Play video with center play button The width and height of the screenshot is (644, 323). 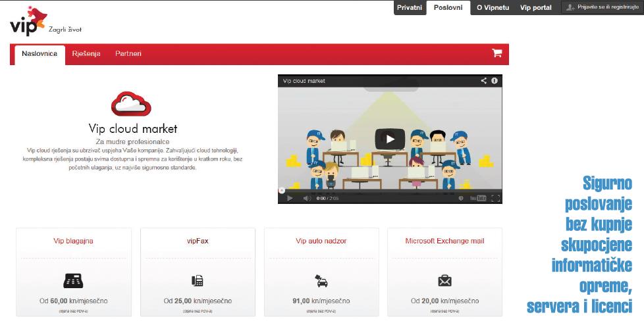tap(390, 139)
